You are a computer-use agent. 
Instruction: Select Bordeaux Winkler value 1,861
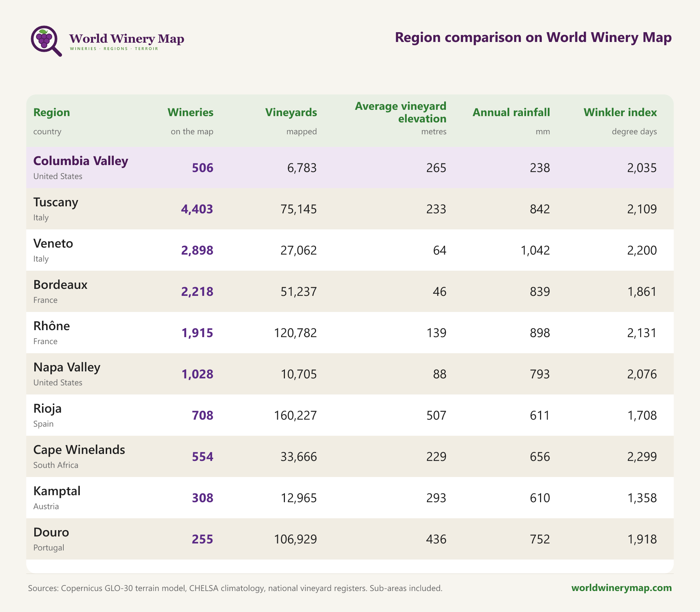coord(642,292)
